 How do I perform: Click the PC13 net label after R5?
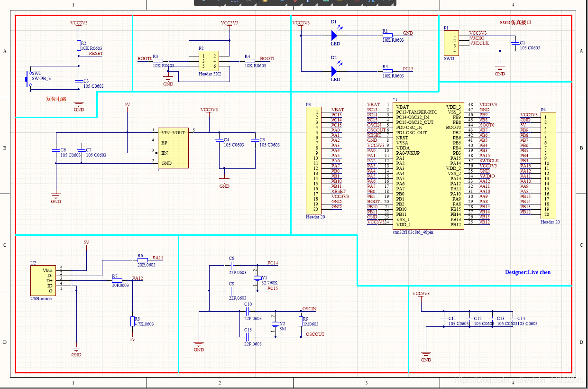tap(408, 69)
